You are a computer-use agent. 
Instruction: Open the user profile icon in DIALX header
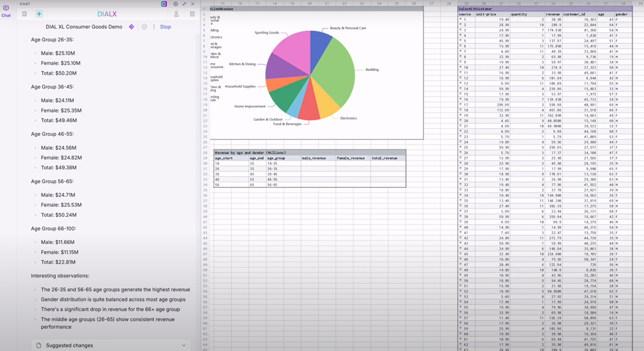(176, 14)
